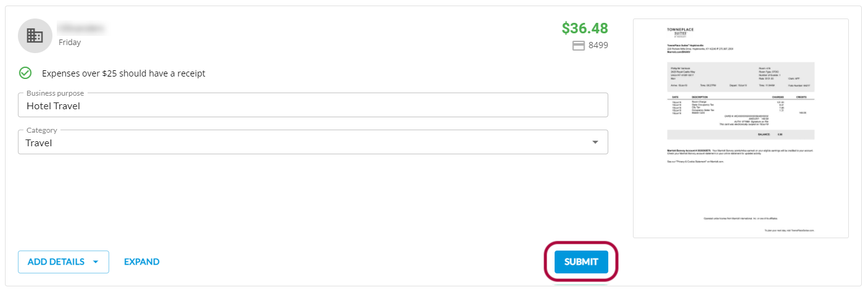Click the $36.48 expense amount
Viewport: 868px width, 295px height.
584,28
